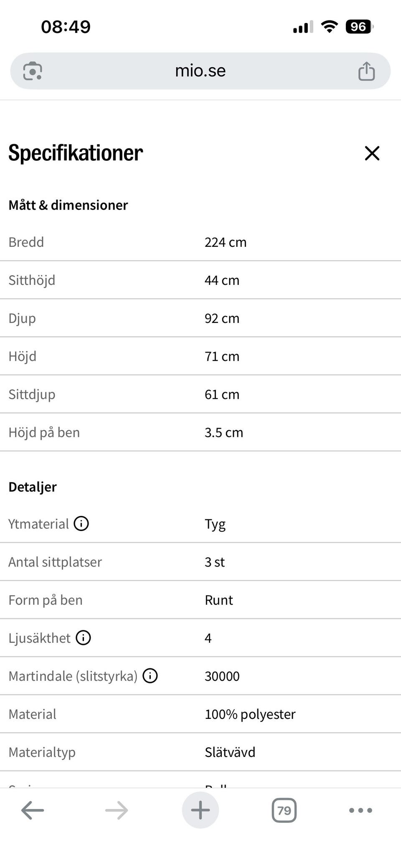Show info about Ljusäkthet
Screen dimensions: 401x868
[x=83, y=638]
